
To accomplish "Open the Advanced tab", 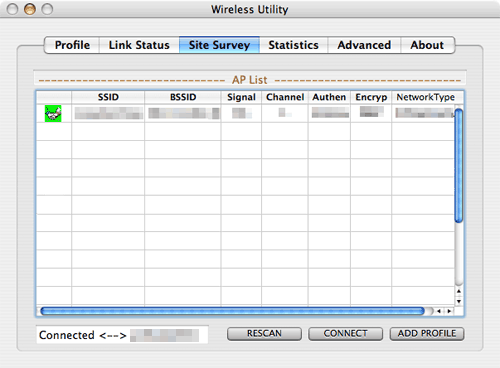I will tap(364, 45).
